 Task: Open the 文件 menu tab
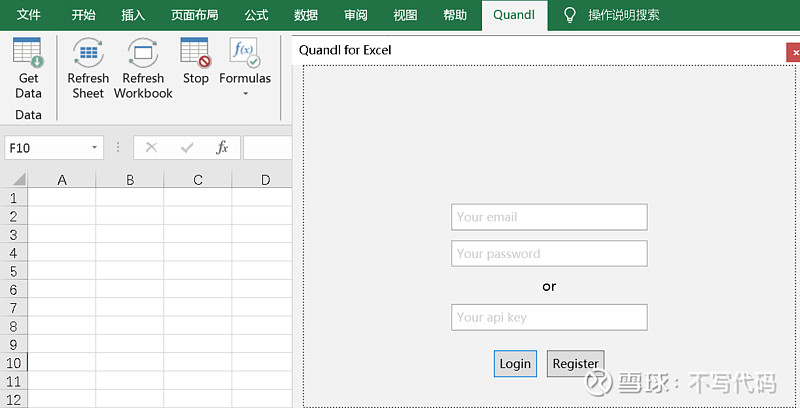point(29,15)
